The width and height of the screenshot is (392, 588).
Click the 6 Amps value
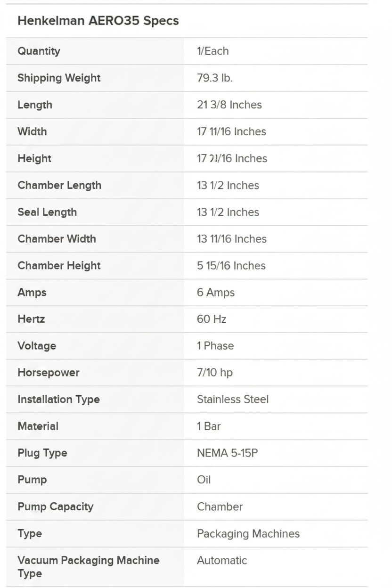coord(216,293)
